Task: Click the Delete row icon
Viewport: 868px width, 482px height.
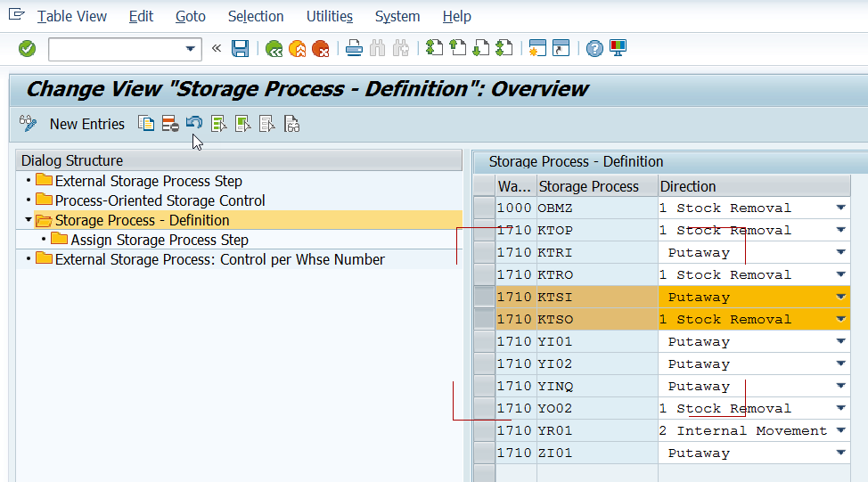Action: [170, 124]
